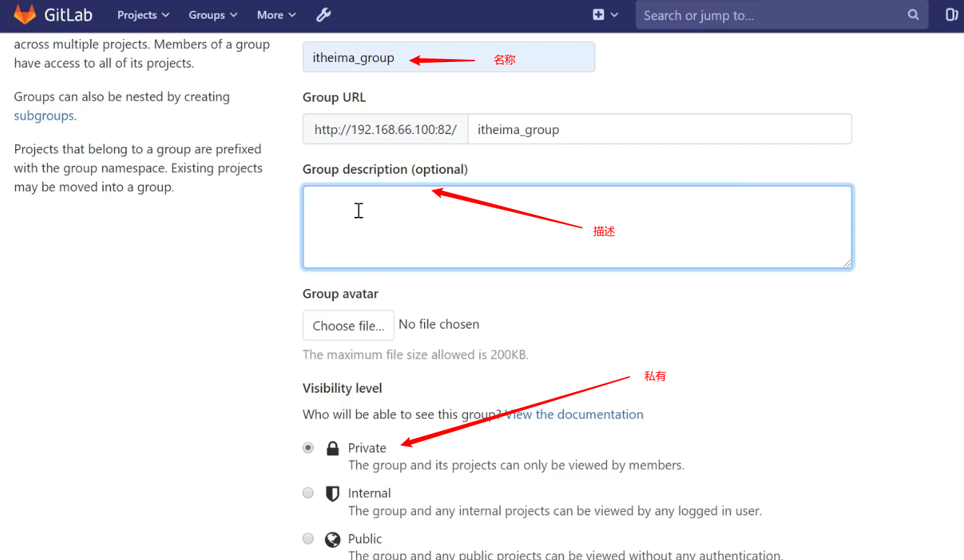The image size is (964, 560).
Task: Click the 'Group URL' label
Action: (x=335, y=97)
